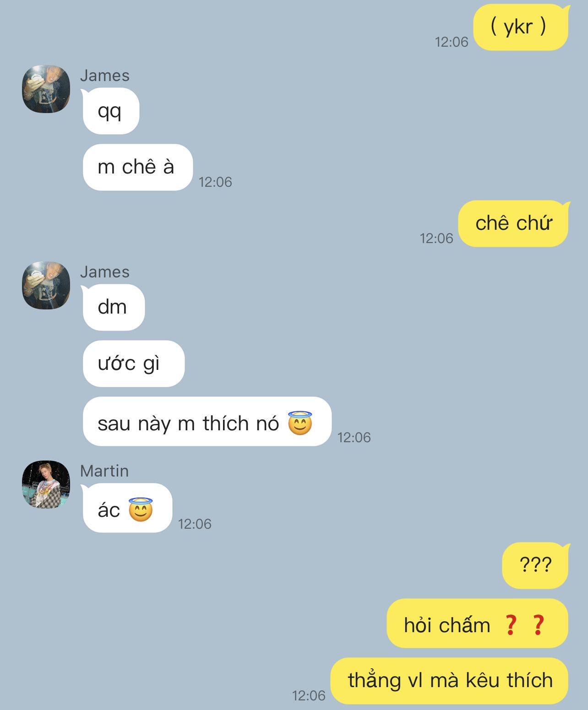The height and width of the screenshot is (710, 588).
Task: Tap the James name label above 'qq'
Action: point(105,76)
